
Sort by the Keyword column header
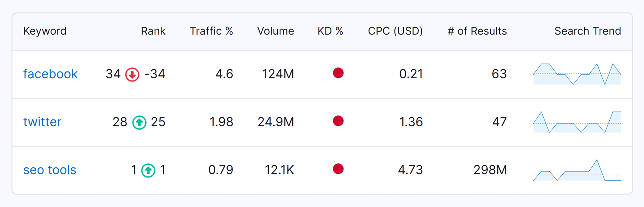(x=45, y=31)
